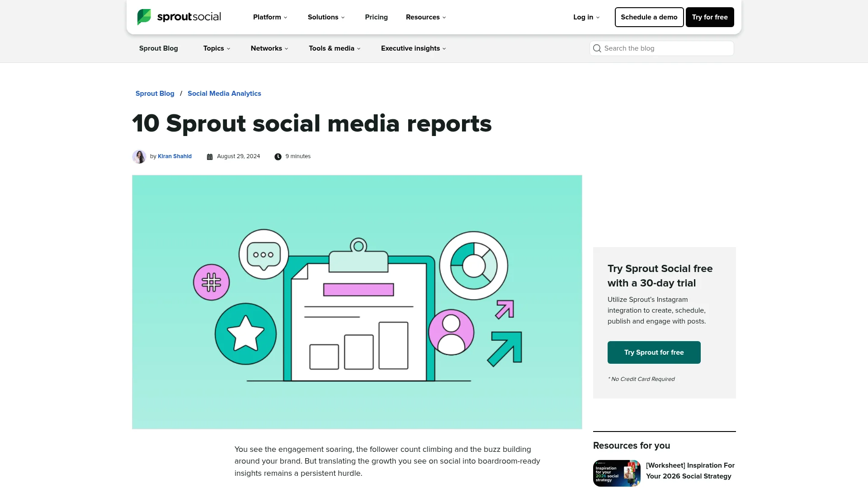Follow the Sprout Blog breadcrumb link
Viewport: 868px width, 488px height.
[155, 94]
